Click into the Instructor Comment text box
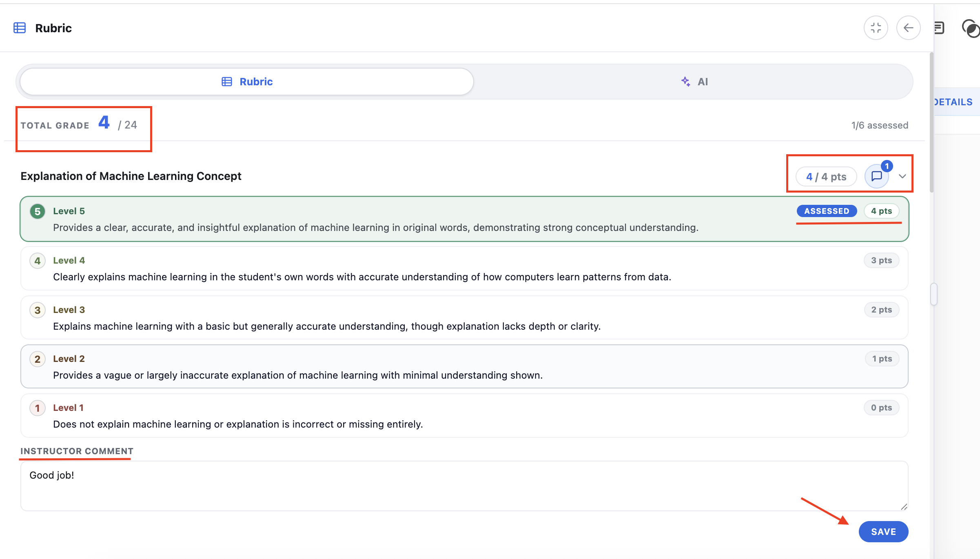980x559 pixels. tap(464, 486)
